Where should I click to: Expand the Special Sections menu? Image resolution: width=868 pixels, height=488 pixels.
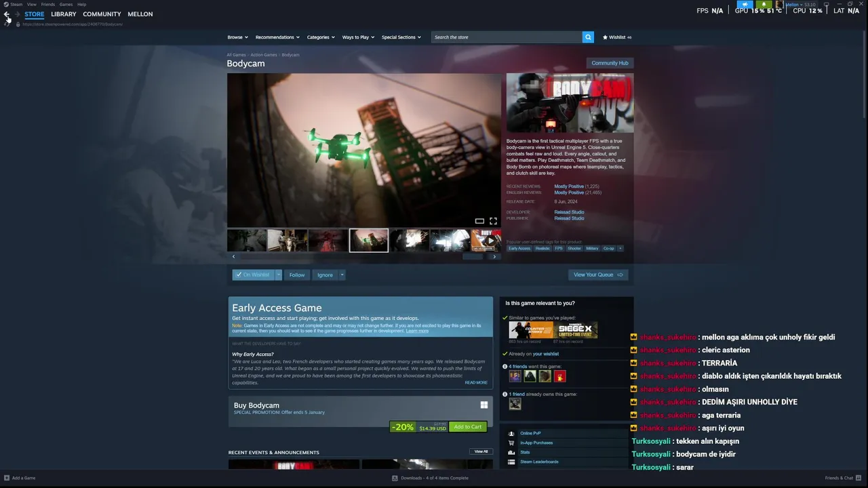(401, 37)
